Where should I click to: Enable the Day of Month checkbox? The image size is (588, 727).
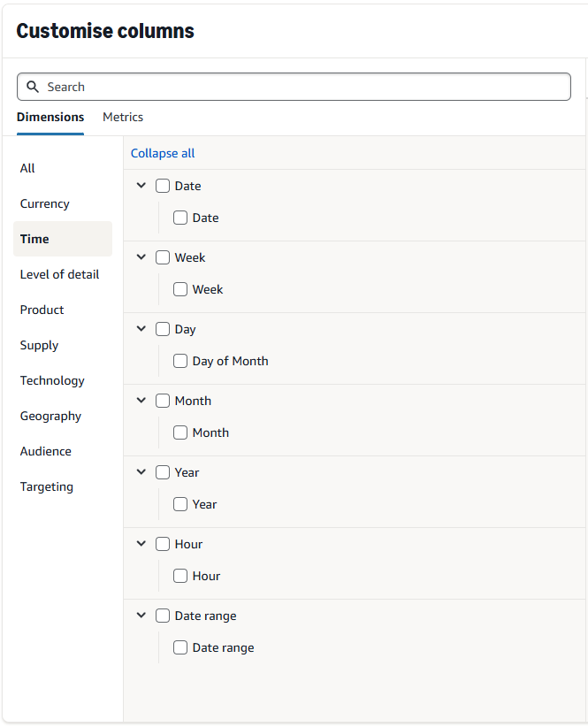click(180, 361)
